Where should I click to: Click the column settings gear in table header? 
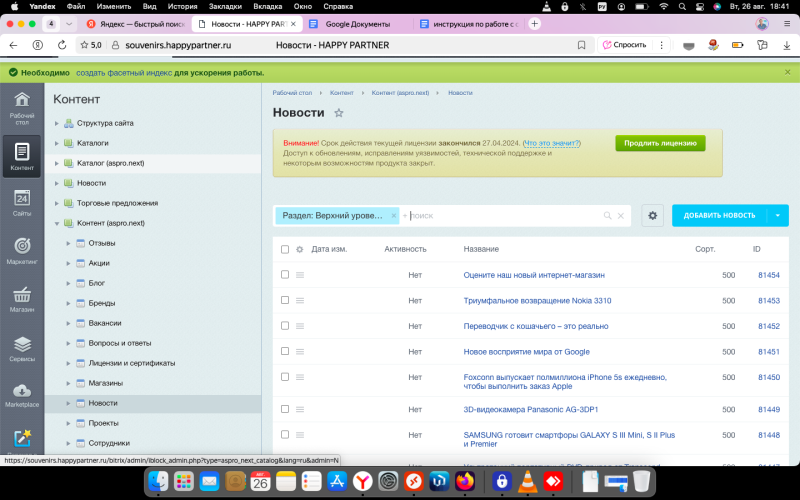pos(299,249)
